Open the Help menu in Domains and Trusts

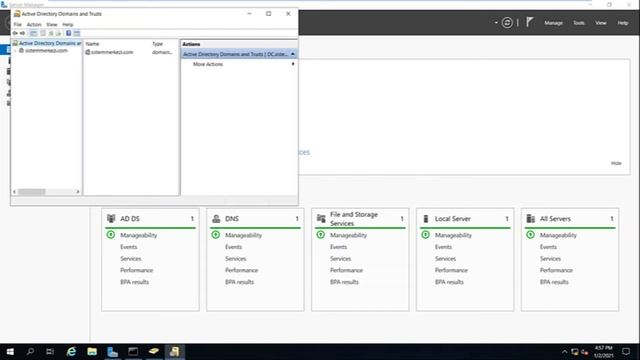click(68, 24)
